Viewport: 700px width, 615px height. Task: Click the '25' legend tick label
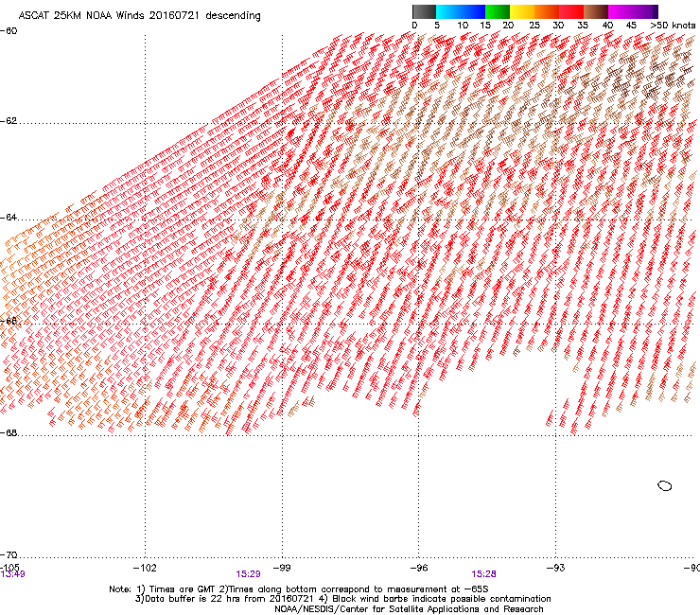[534, 26]
